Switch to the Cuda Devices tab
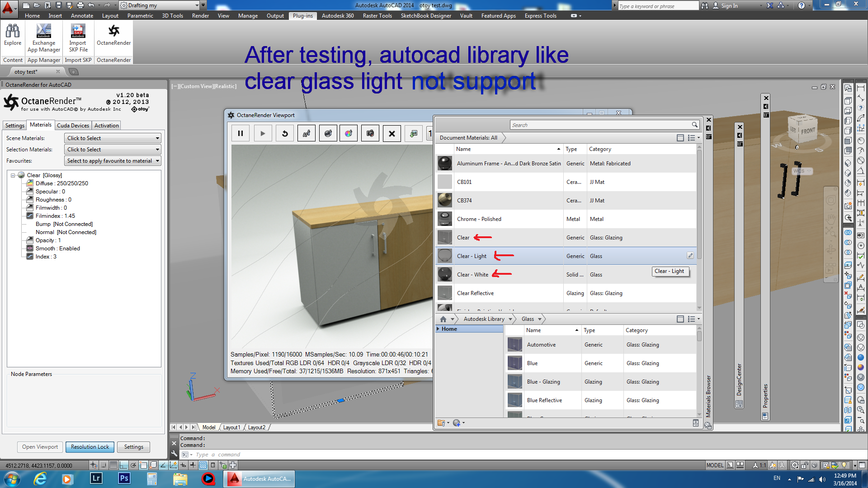The image size is (868, 488). tap(73, 126)
